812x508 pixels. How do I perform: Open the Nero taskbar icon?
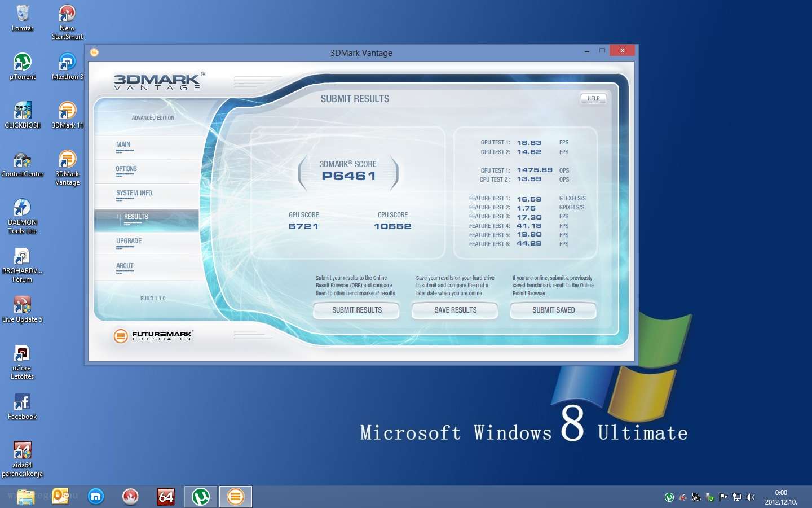click(x=130, y=497)
